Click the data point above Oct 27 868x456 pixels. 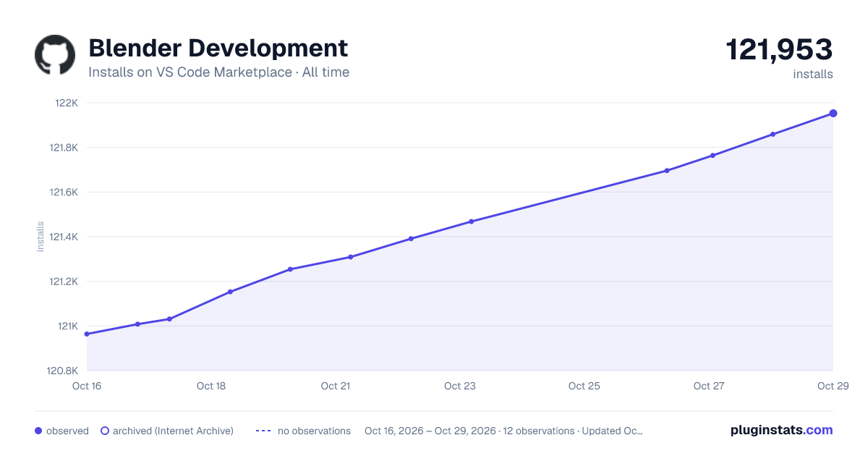tap(712, 155)
